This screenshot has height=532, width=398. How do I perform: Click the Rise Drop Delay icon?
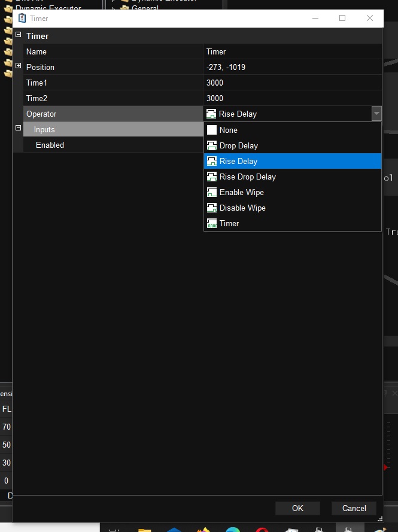point(211,177)
